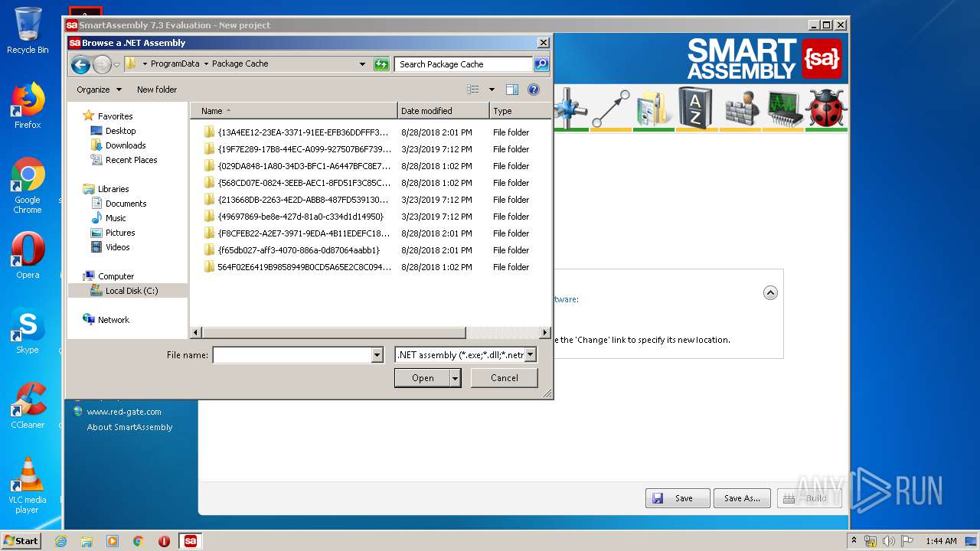Image resolution: width=980 pixels, height=551 pixels.
Task: Change view using the views icon
Action: 473,90
